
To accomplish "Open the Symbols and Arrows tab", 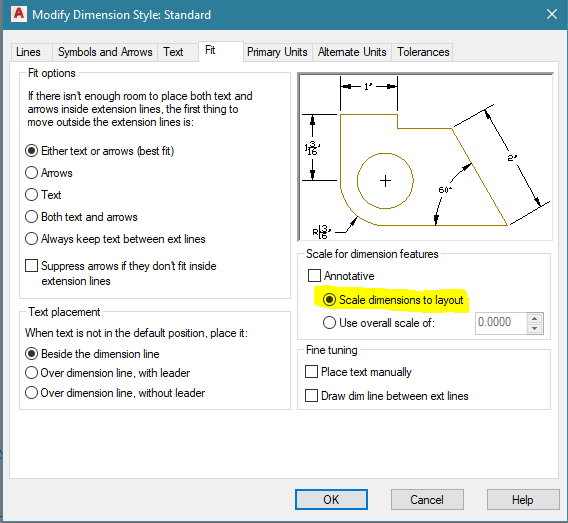I will [105, 52].
